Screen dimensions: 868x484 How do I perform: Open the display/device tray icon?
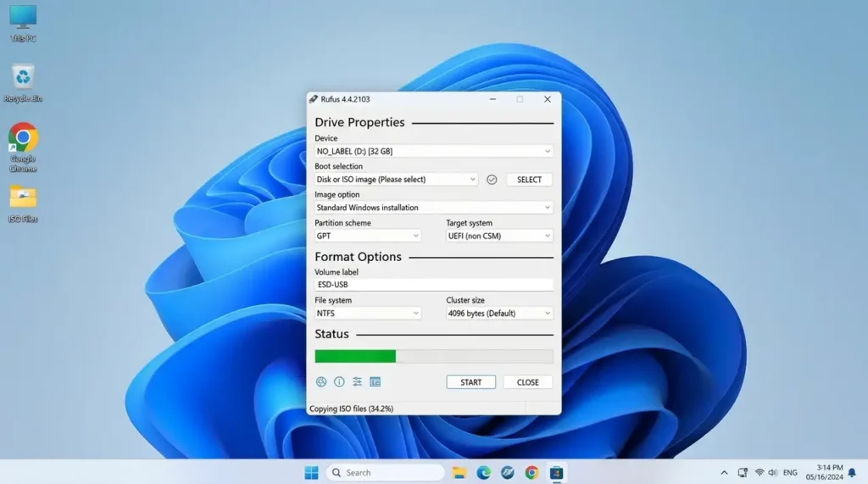point(743,472)
